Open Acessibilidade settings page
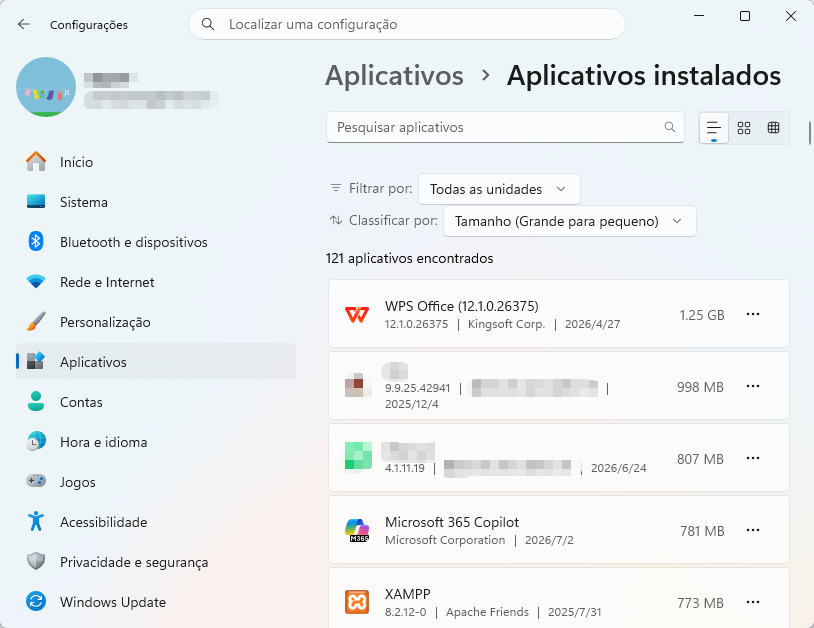The image size is (814, 628). click(156, 522)
